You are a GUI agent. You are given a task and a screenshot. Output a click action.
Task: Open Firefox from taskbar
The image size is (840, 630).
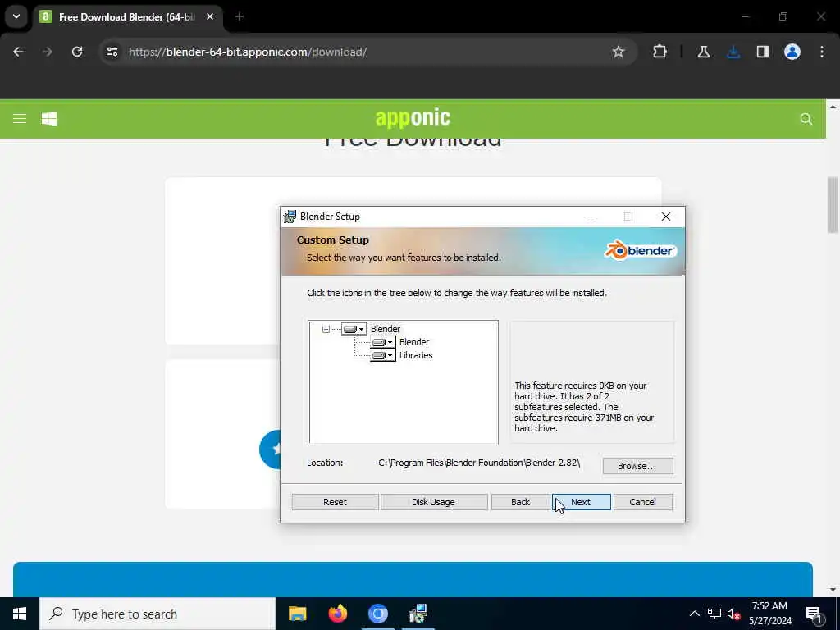coord(337,614)
